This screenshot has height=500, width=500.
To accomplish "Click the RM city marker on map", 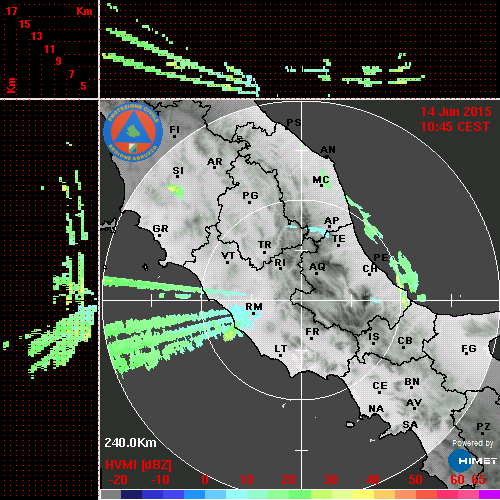I will click(x=254, y=314).
